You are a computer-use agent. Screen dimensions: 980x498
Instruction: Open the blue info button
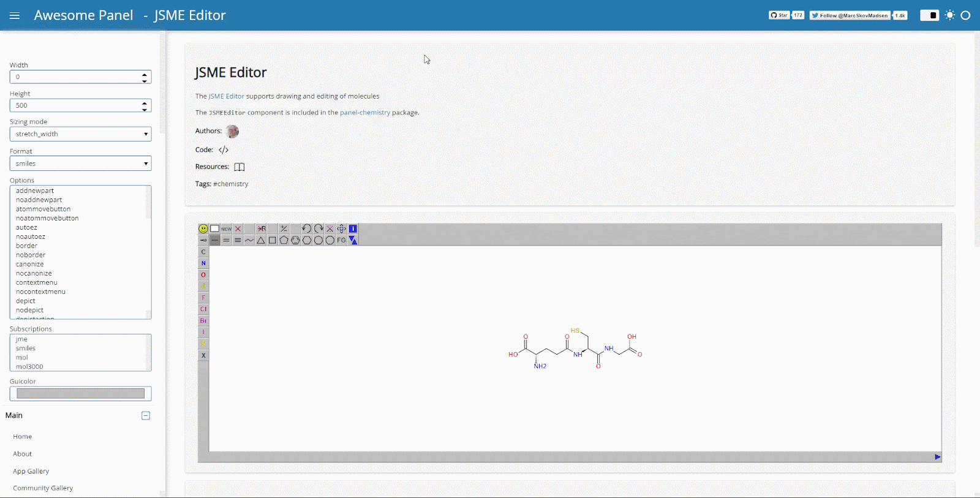tap(353, 228)
